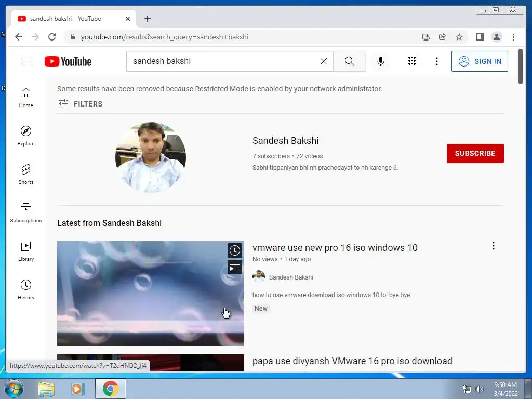Open papa use divyansh VMware video title

tap(352, 361)
